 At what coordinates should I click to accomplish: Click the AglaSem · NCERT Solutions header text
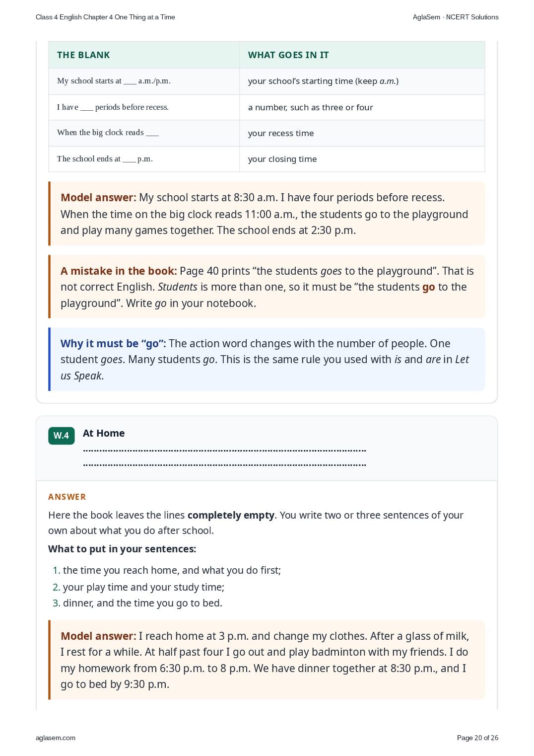click(456, 17)
